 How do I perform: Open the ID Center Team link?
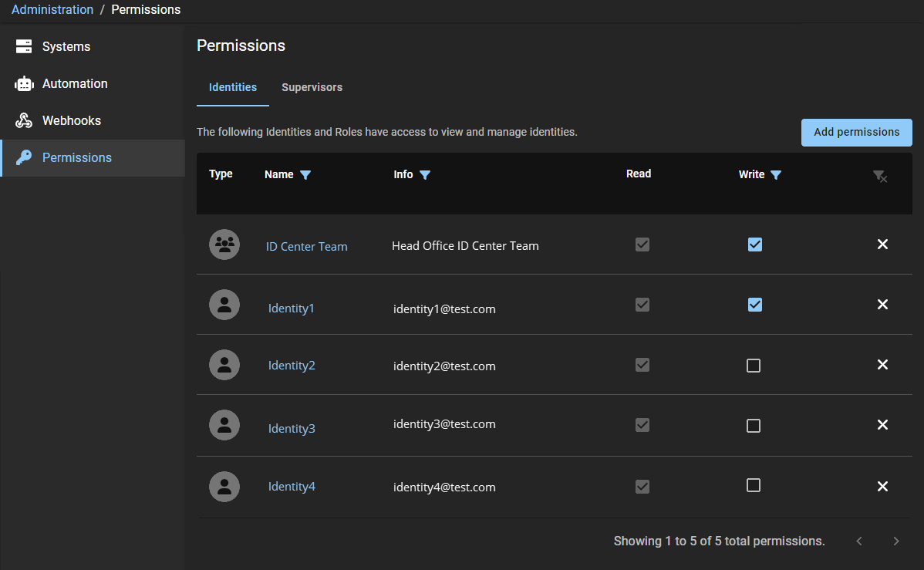point(306,246)
